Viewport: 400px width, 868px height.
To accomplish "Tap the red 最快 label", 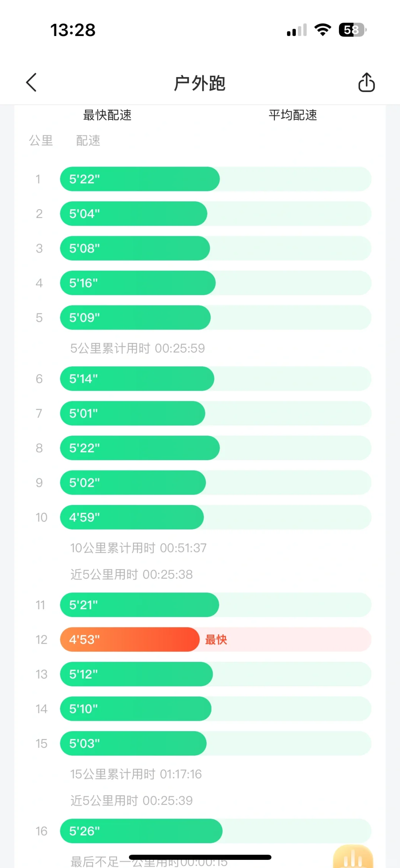I will pyautogui.click(x=216, y=640).
